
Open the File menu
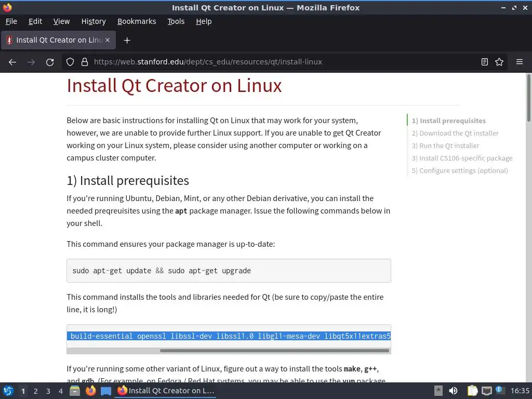point(11,21)
